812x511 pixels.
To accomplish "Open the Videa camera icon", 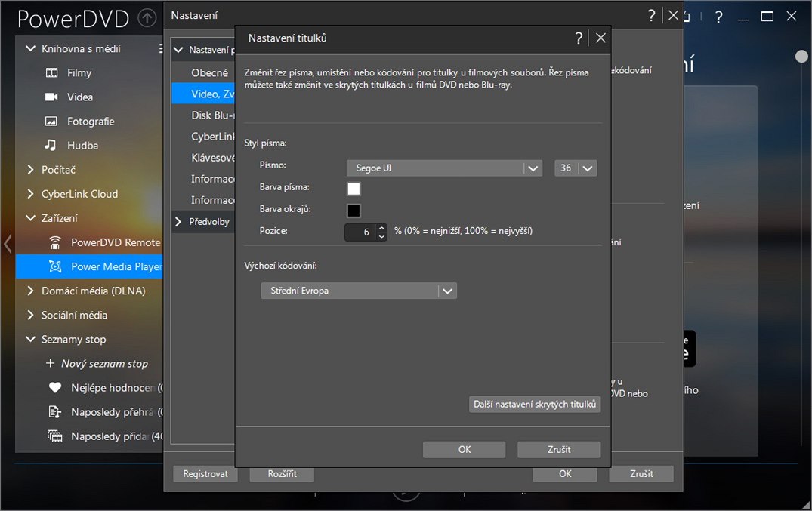I will pyautogui.click(x=51, y=97).
